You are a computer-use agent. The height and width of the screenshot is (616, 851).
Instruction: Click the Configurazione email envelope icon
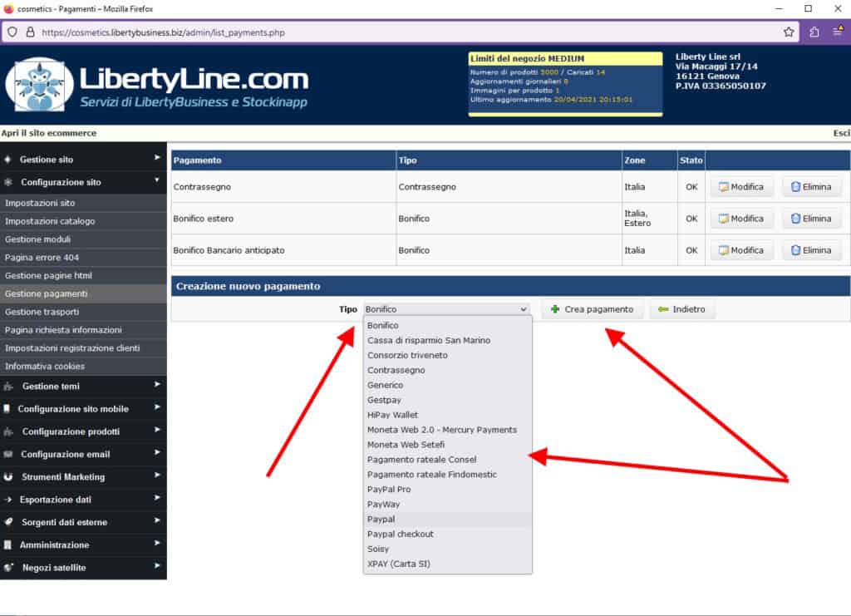click(x=8, y=454)
